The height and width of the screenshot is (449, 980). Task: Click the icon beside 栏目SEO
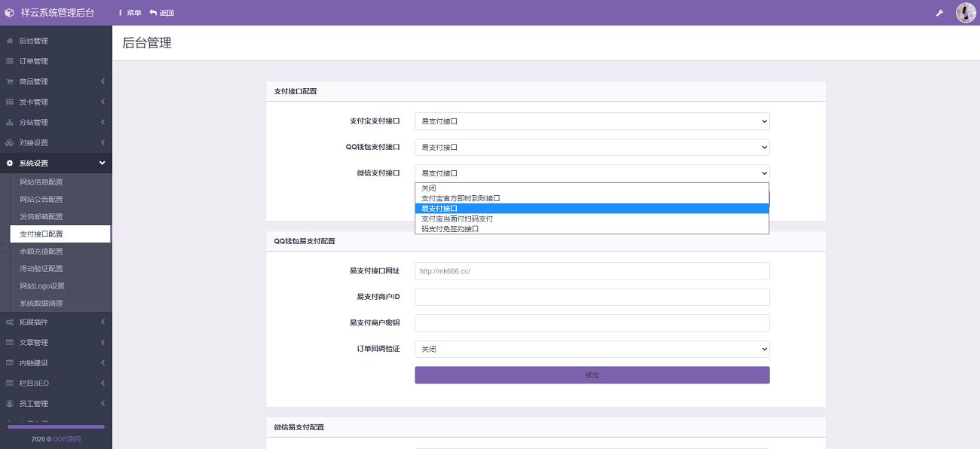pyautogui.click(x=10, y=383)
